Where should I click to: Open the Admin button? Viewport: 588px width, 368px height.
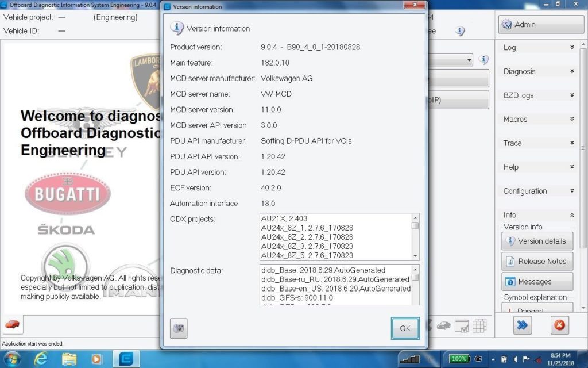(537, 25)
